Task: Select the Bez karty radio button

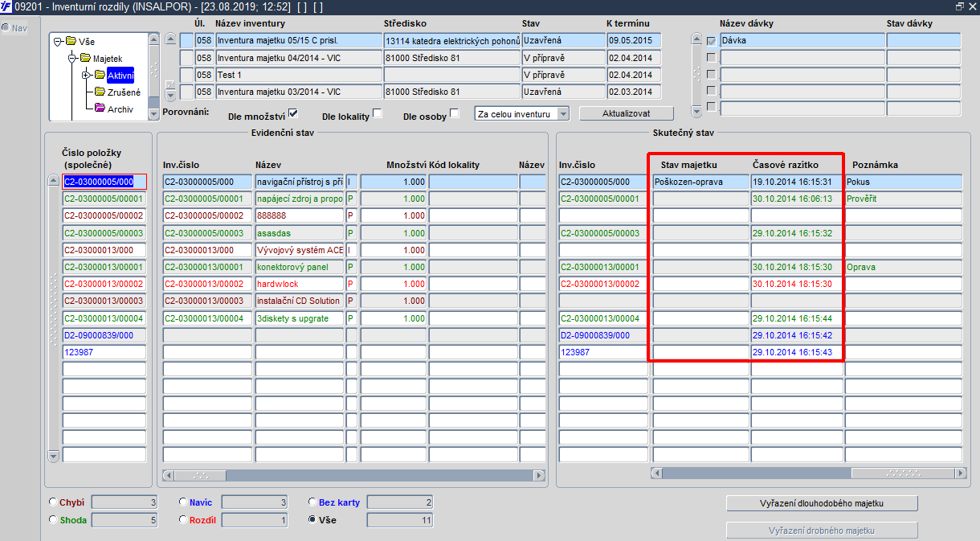Action: coord(312,502)
